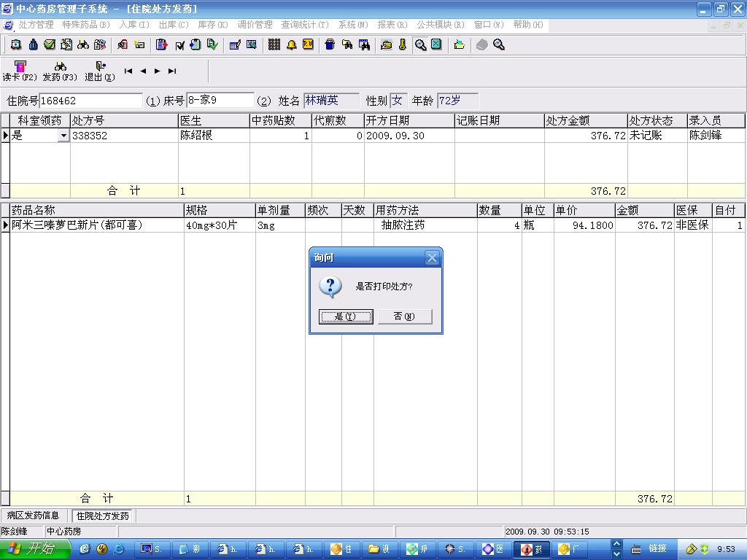Jump to last record navigation arrow
Screen dimensions: 747x560
(172, 71)
